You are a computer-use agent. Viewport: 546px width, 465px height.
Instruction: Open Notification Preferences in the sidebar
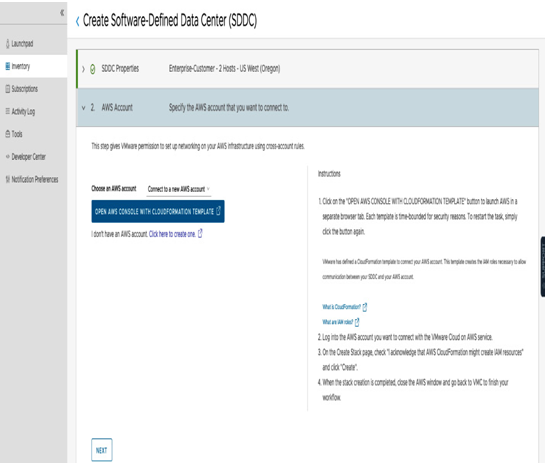click(x=34, y=179)
